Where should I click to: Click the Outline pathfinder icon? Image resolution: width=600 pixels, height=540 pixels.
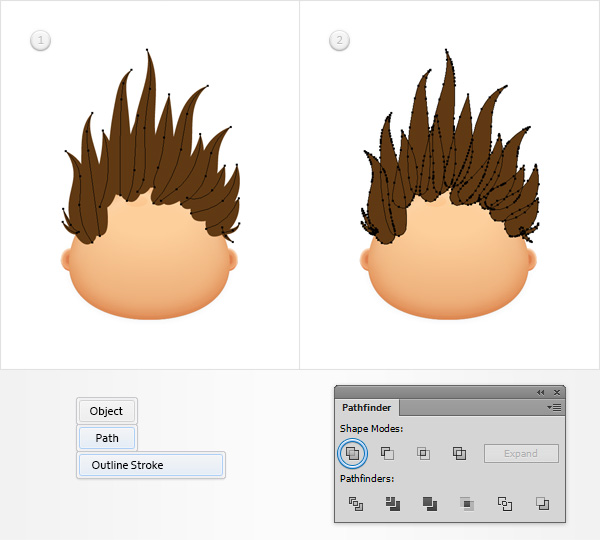click(x=504, y=503)
